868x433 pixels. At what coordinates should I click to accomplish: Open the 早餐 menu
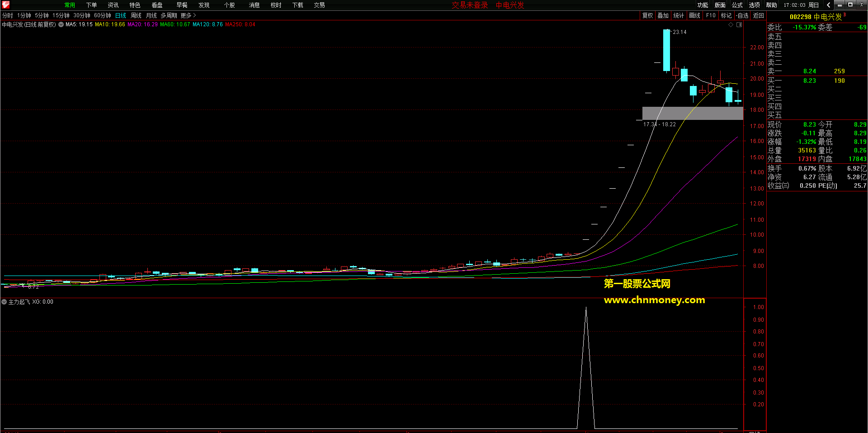(x=182, y=5)
